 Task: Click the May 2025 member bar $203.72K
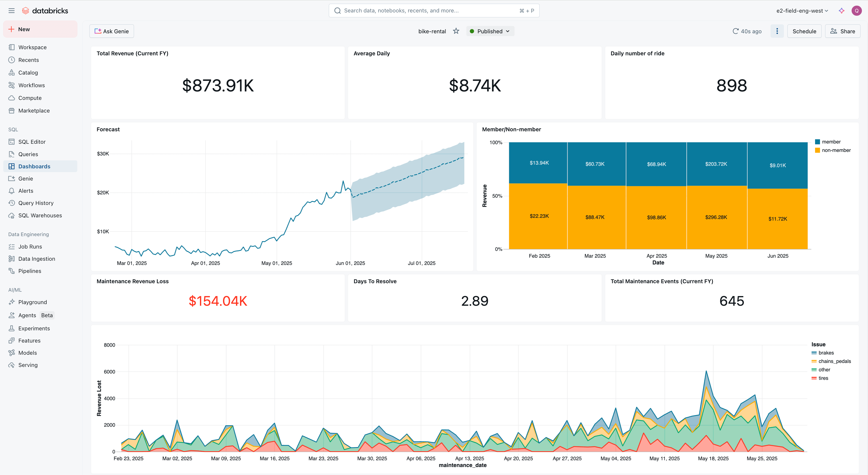click(x=716, y=164)
